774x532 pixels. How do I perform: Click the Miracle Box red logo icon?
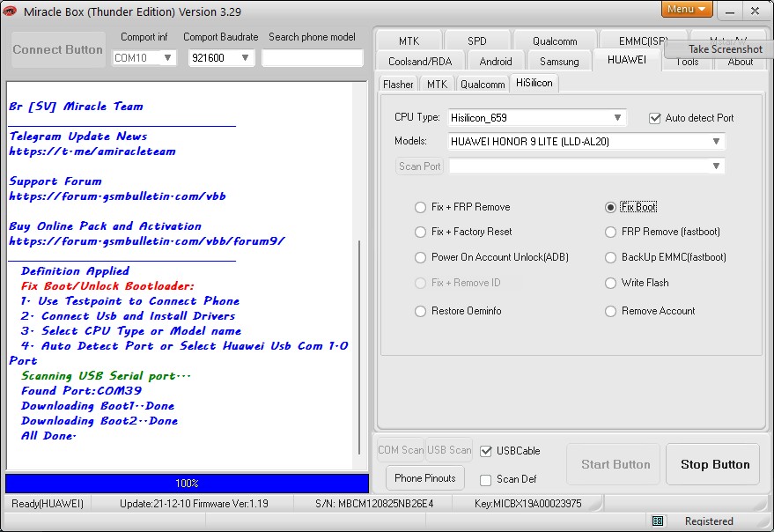click(10, 11)
